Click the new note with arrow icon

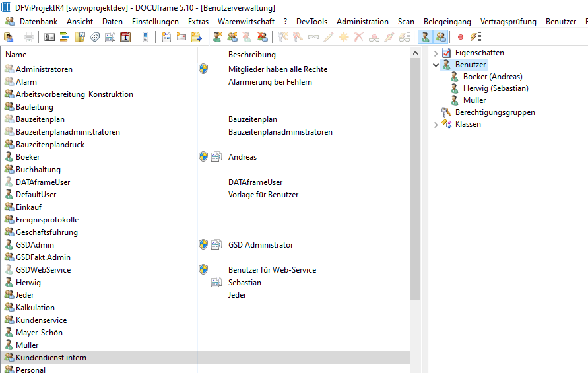point(197,37)
